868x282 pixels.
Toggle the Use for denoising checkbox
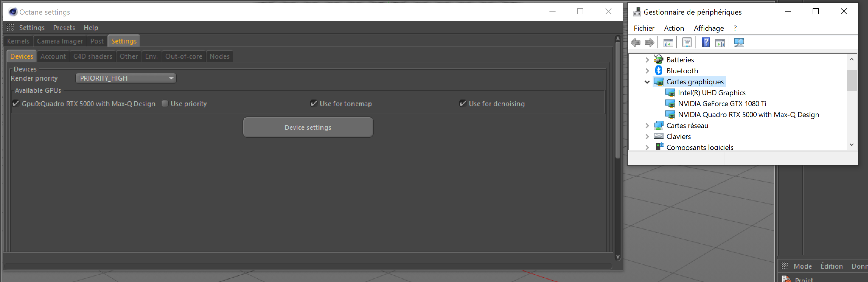point(463,103)
